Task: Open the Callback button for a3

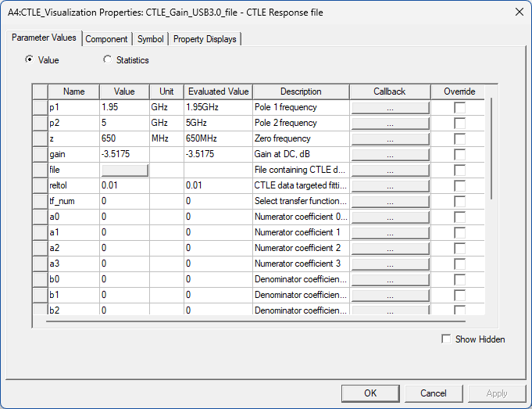Action: coord(390,264)
